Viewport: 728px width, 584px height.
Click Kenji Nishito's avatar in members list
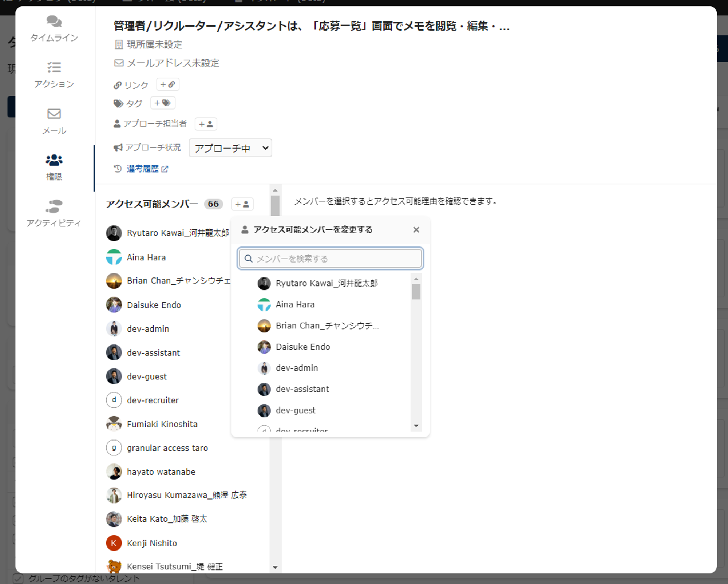pyautogui.click(x=114, y=543)
